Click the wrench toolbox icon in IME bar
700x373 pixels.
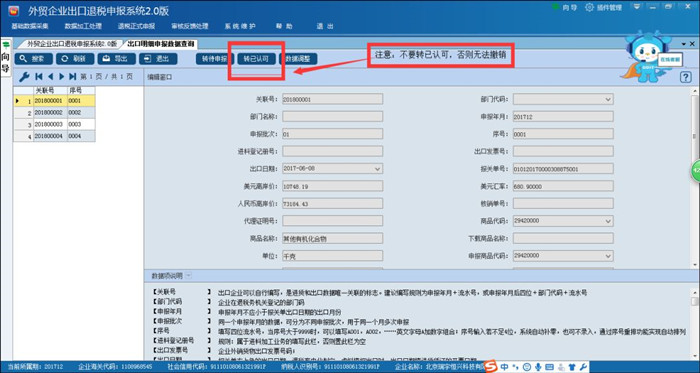584,367
